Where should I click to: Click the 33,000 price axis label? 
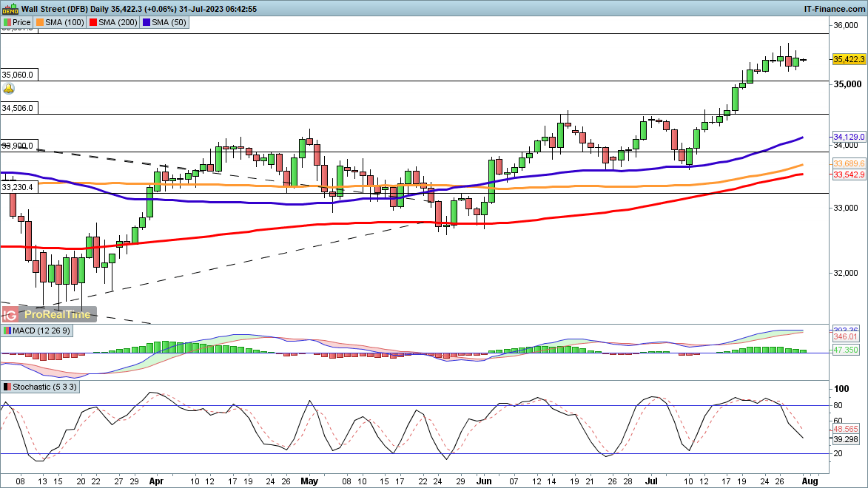pyautogui.click(x=846, y=208)
